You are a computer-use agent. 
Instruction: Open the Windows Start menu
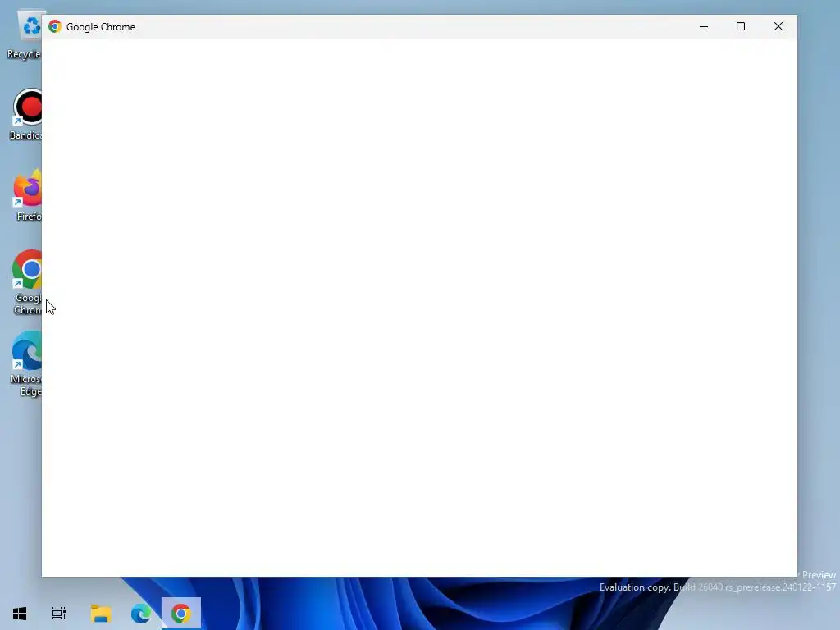click(x=20, y=614)
